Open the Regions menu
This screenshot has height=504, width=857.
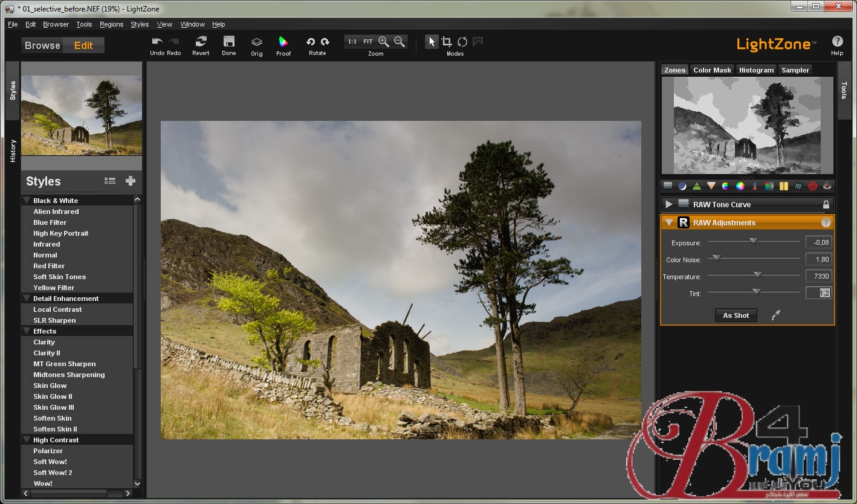111,24
